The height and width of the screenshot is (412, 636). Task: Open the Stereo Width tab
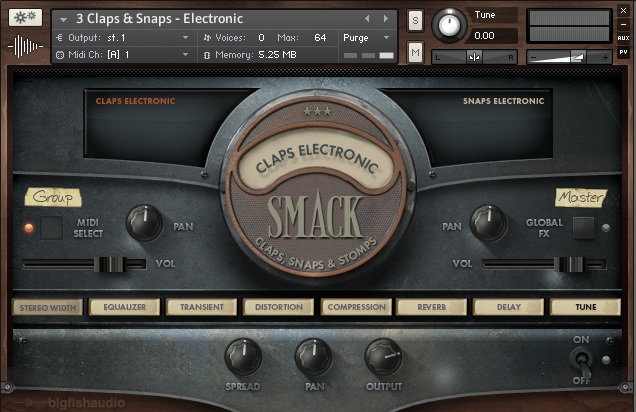click(47, 307)
